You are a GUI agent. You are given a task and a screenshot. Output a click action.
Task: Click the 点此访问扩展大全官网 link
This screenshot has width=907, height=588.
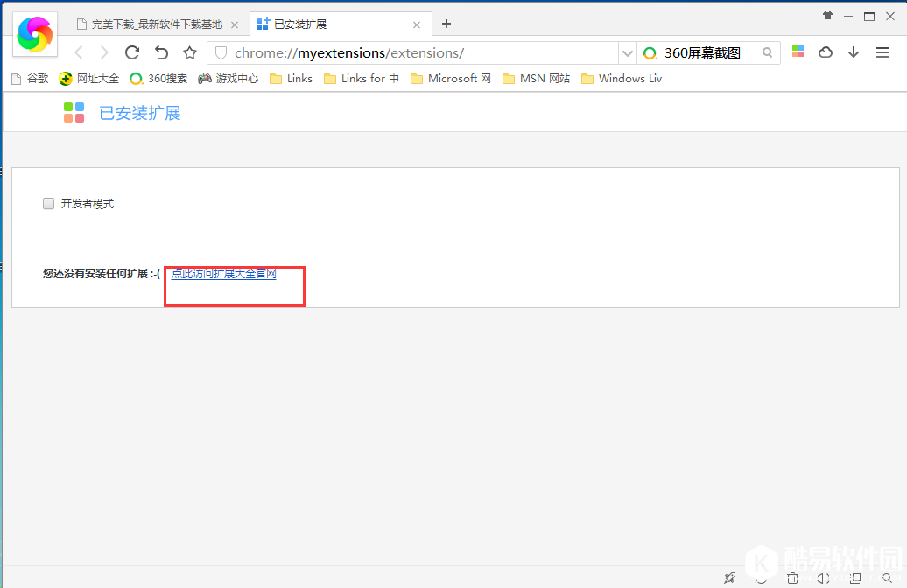pyautogui.click(x=223, y=274)
